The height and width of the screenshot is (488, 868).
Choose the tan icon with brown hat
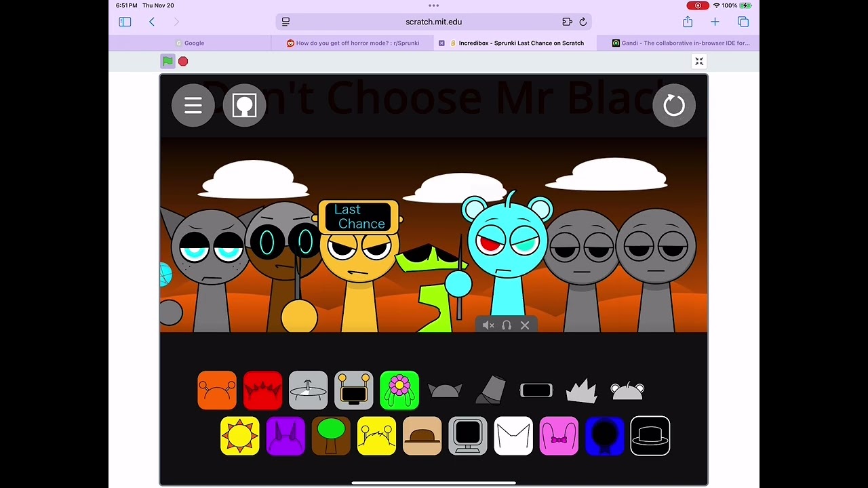(x=422, y=436)
